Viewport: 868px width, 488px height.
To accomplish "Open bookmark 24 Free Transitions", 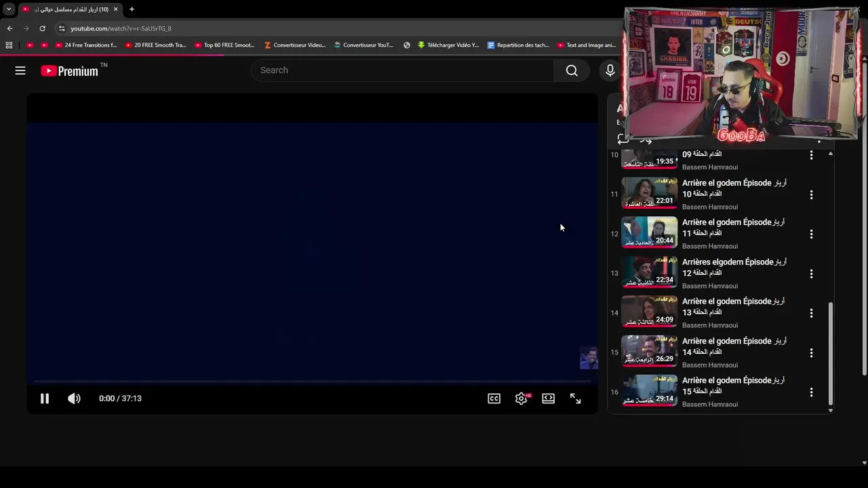I will [86, 45].
